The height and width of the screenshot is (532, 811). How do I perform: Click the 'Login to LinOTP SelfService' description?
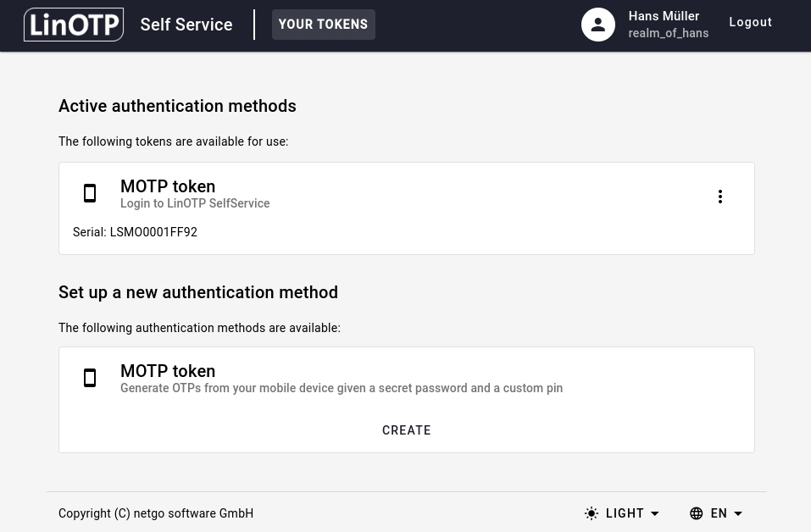tap(195, 203)
